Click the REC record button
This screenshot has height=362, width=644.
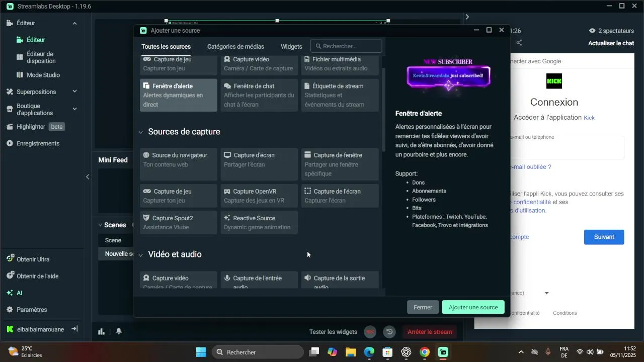point(370,332)
